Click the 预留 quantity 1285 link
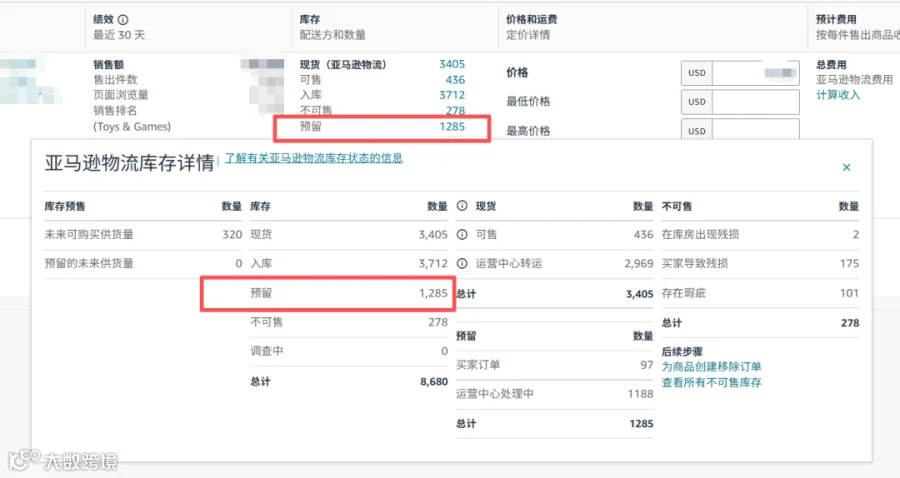Screen dimensions: 900x478 (452, 126)
